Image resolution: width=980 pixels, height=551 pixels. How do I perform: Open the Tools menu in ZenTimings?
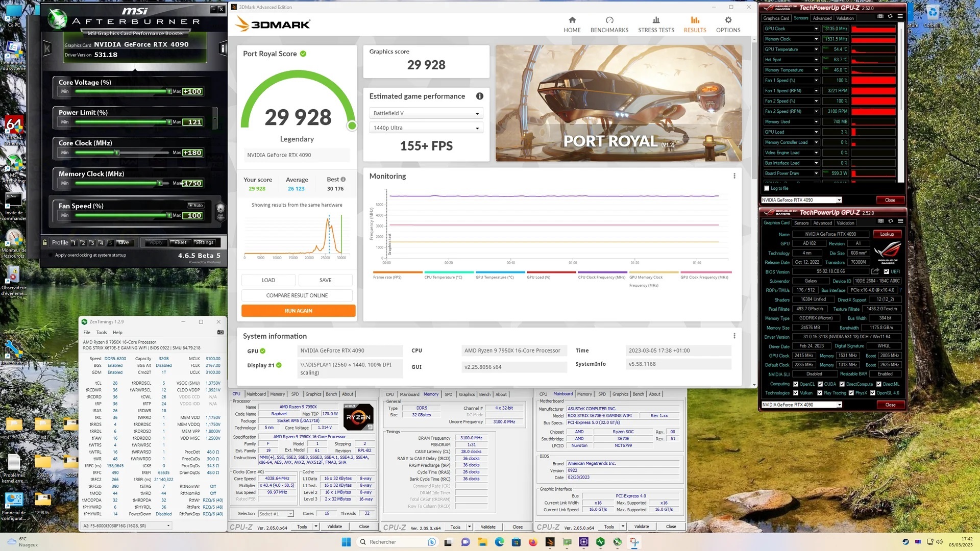click(x=102, y=332)
